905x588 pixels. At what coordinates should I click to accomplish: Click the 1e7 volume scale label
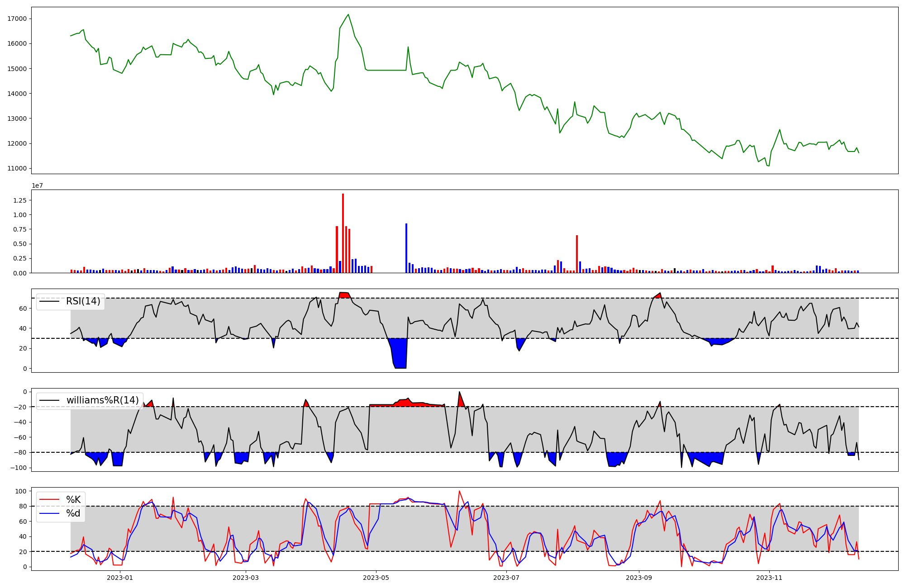(37, 185)
